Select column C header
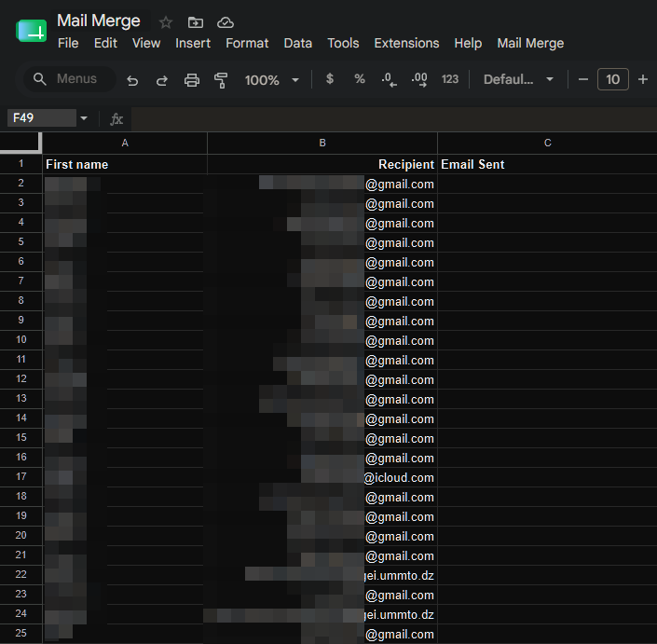This screenshot has height=644, width=657. pos(547,143)
